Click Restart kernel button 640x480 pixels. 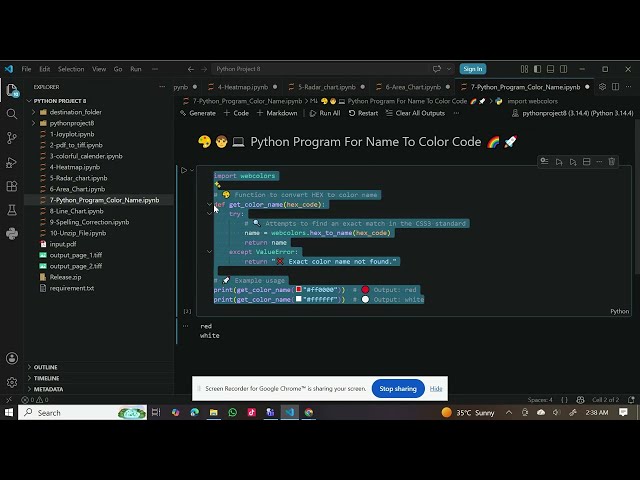click(363, 113)
